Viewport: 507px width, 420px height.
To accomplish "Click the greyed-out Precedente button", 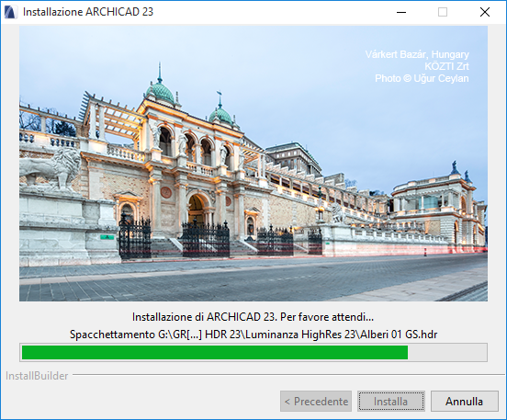I will pyautogui.click(x=316, y=402).
